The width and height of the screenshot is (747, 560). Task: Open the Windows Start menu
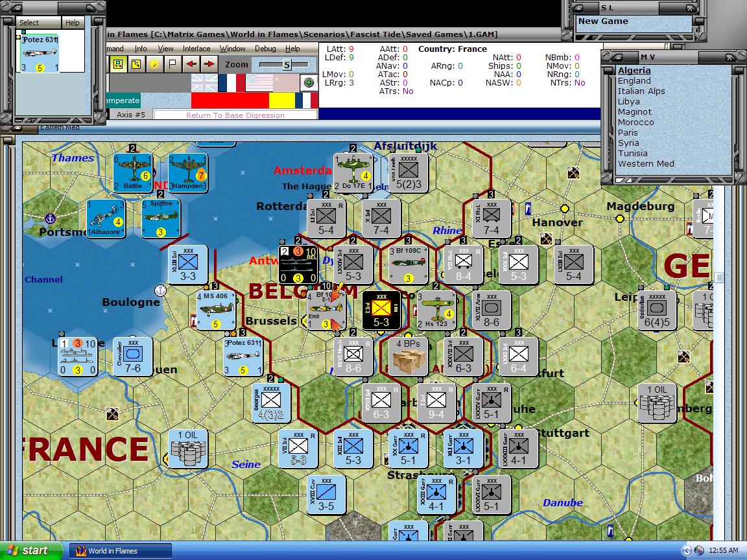(31, 550)
